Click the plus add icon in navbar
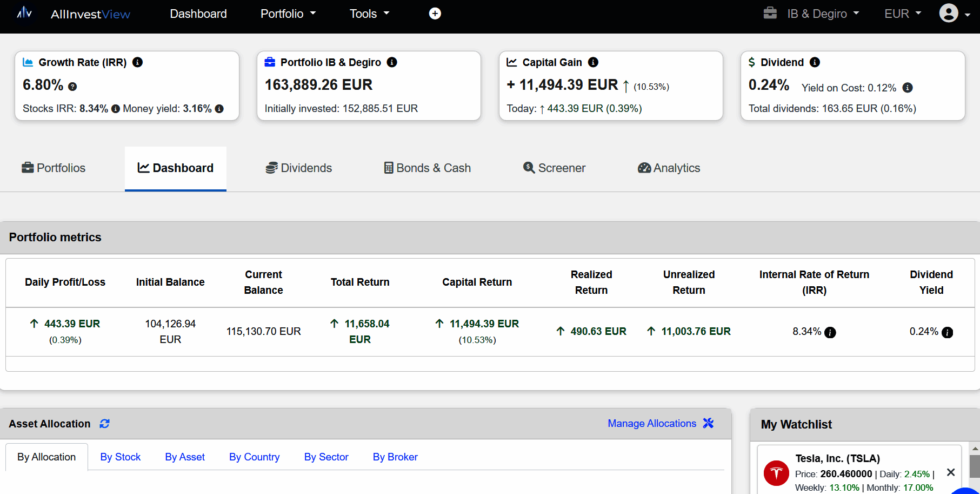This screenshot has width=980, height=494. coord(435,14)
